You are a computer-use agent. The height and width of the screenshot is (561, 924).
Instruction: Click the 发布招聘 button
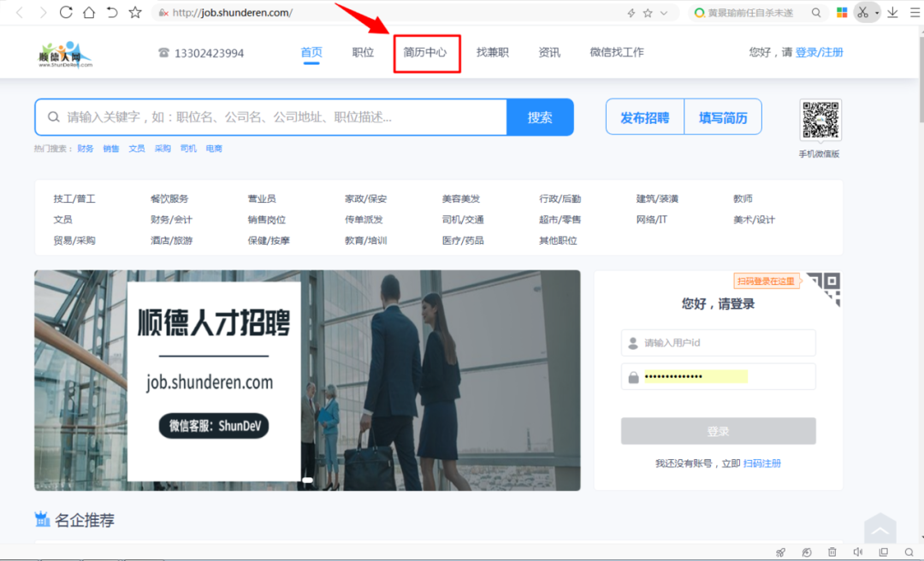point(645,117)
